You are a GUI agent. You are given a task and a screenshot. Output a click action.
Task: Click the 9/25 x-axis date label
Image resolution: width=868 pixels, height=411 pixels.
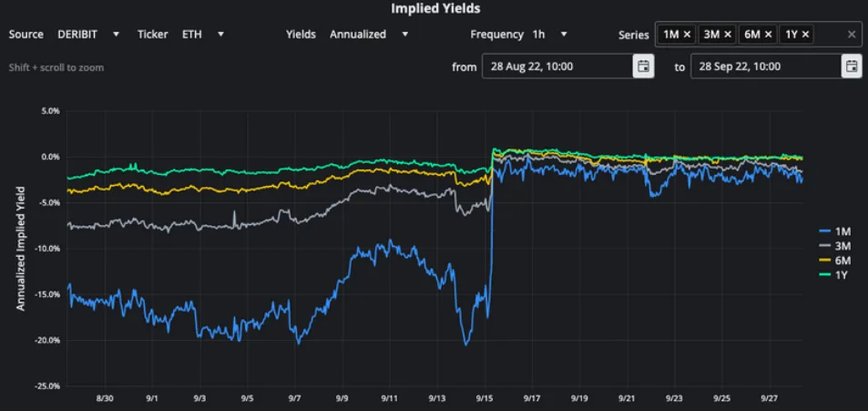[x=722, y=397]
